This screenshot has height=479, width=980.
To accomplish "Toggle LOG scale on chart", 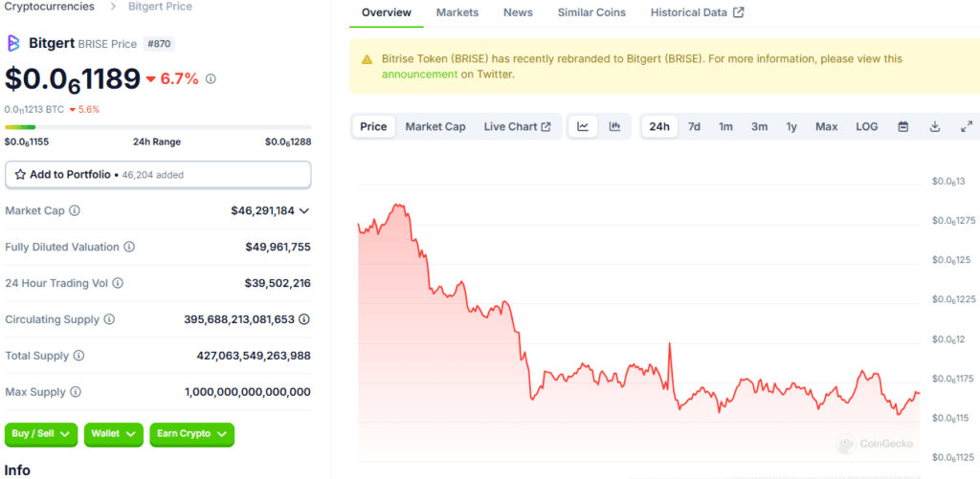I will click(x=867, y=127).
